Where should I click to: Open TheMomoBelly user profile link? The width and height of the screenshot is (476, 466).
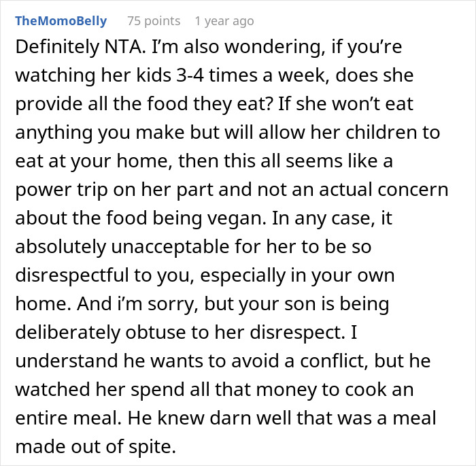(61, 20)
